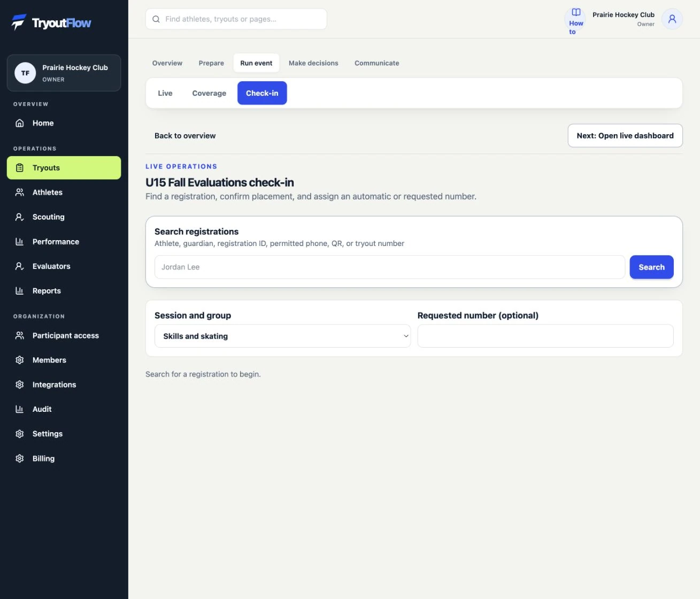Click the Tryouts clipboard icon
The image size is (700, 599).
pos(20,168)
